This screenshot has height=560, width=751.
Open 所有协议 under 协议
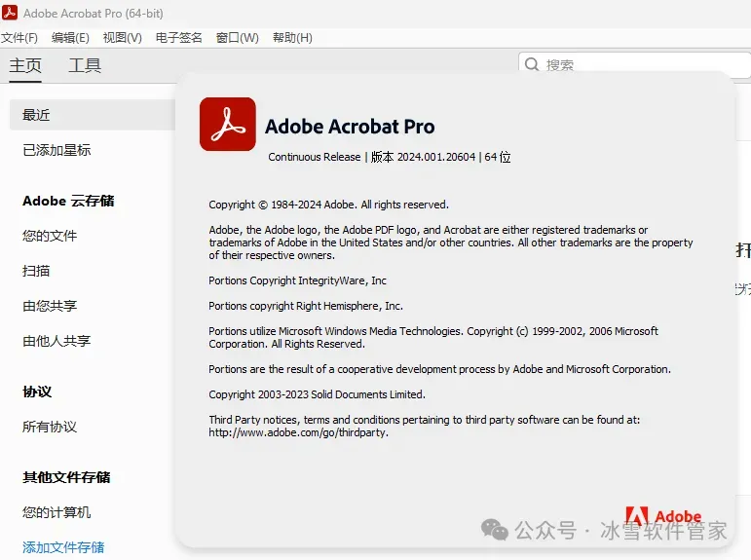[x=50, y=427]
